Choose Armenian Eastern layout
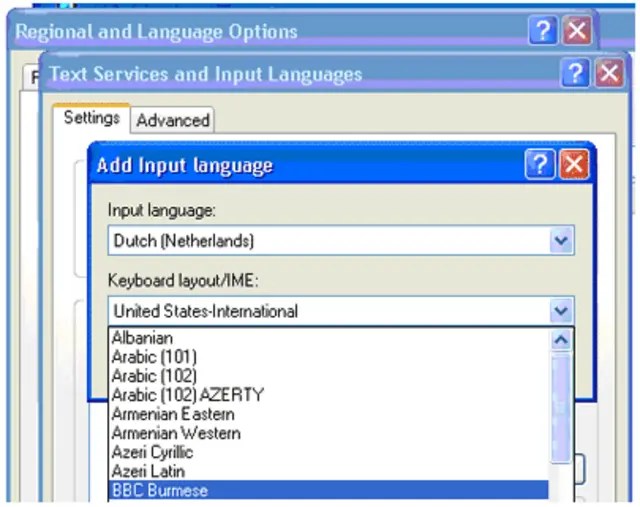The height and width of the screenshot is (507, 640). pyautogui.click(x=173, y=414)
